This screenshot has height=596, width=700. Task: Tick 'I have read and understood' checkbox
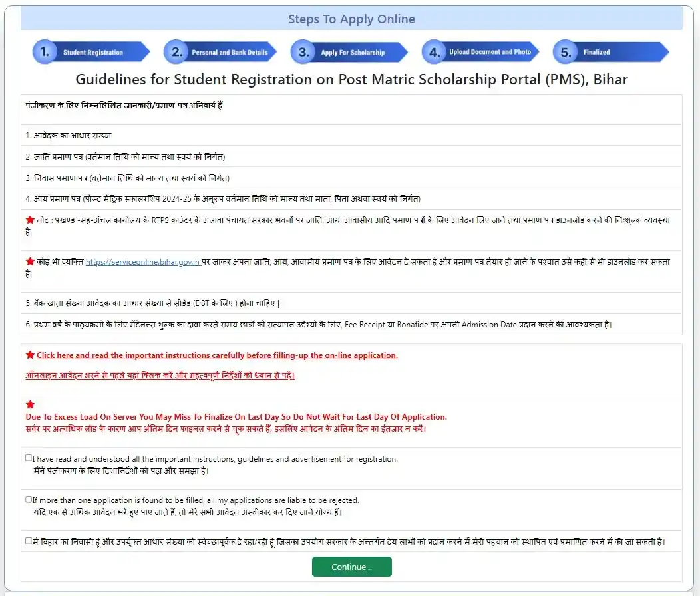(x=29, y=458)
